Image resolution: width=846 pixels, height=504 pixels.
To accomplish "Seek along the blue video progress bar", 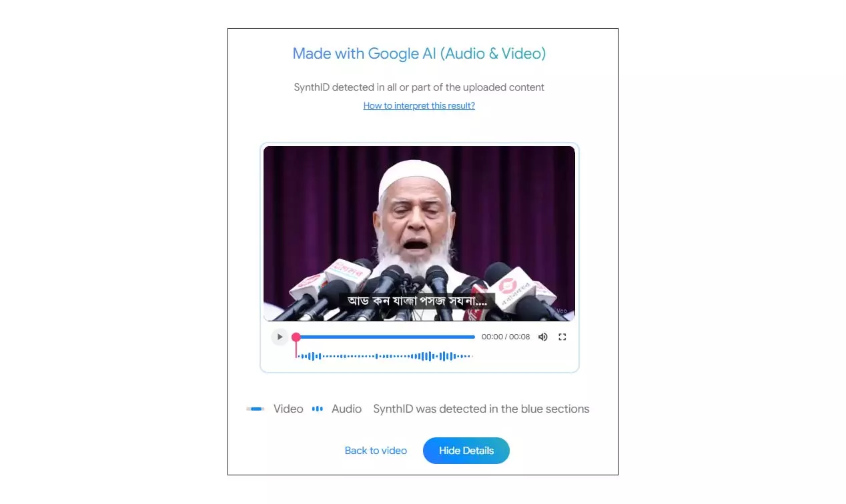I will 386,337.
